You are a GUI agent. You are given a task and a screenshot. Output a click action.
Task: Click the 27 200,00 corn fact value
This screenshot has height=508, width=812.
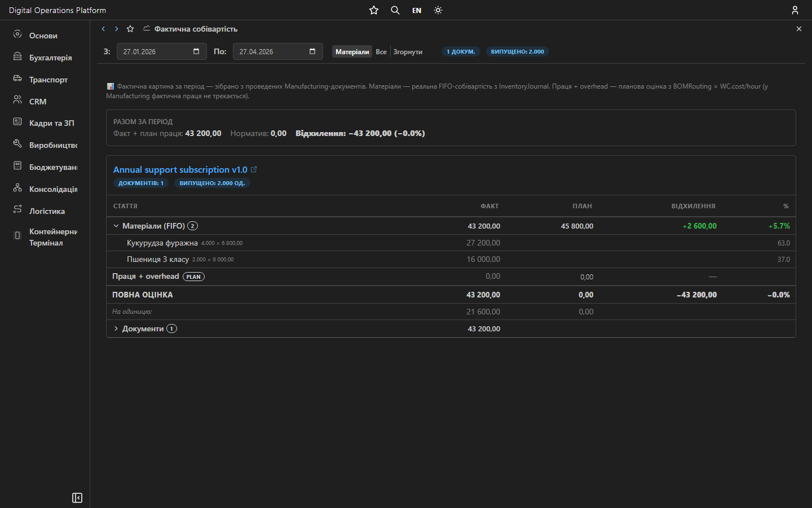coord(483,243)
